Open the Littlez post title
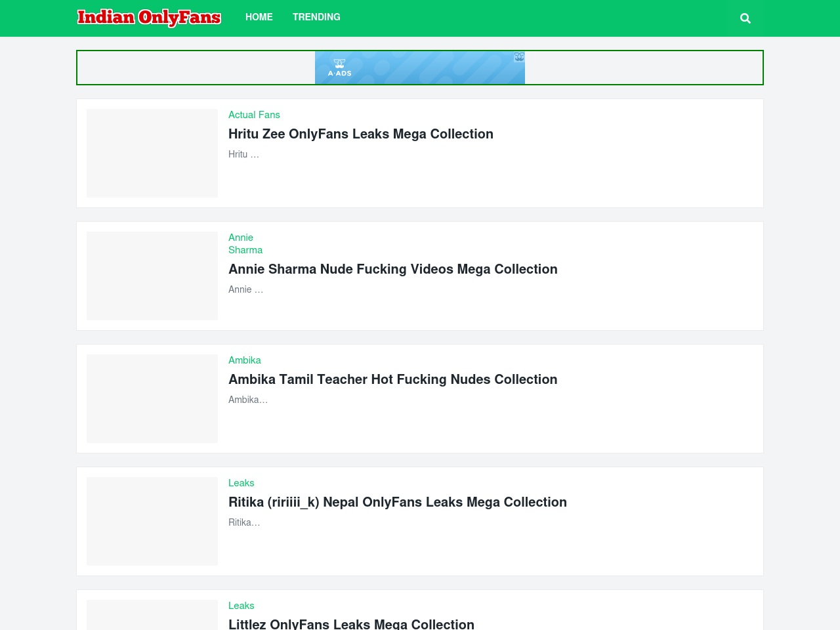The height and width of the screenshot is (630, 840). [351, 624]
